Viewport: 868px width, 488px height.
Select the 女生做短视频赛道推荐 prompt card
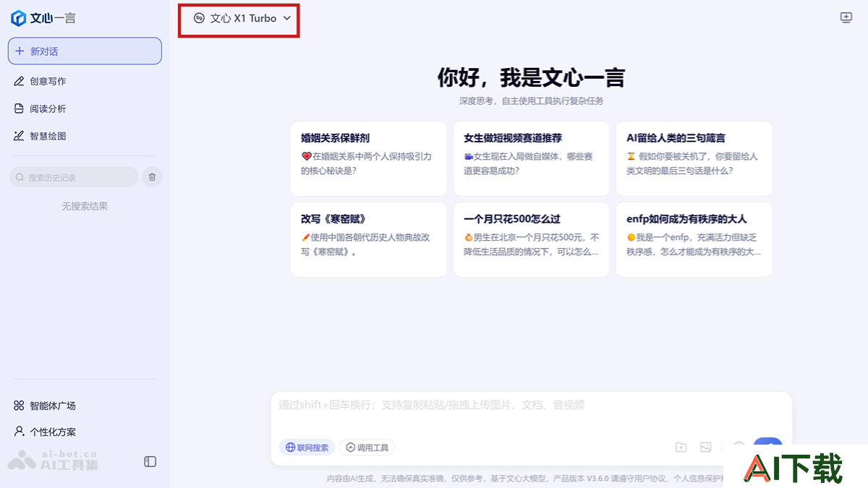[x=532, y=158]
